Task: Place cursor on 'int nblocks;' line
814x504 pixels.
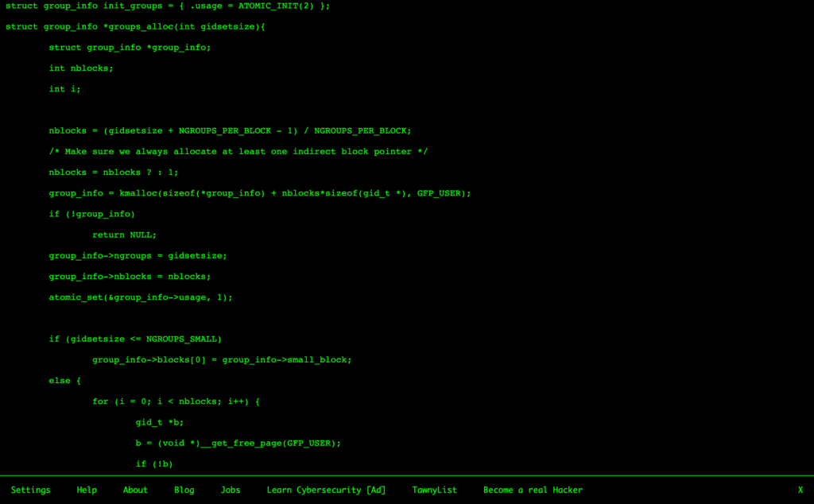Action: click(x=81, y=68)
